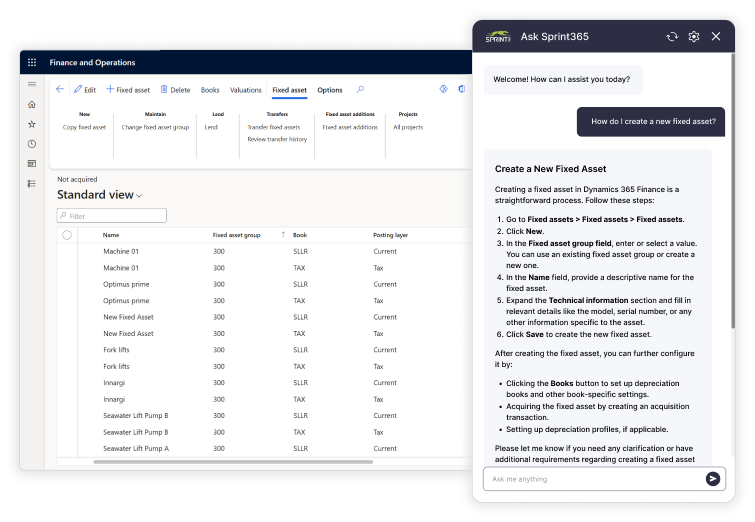Image resolution: width=755 pixels, height=522 pixels.
Task: Click Copy fixed asset
Action: pyautogui.click(x=84, y=127)
